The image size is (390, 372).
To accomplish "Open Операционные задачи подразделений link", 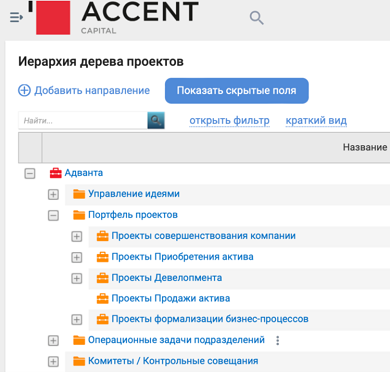I will (x=176, y=340).
